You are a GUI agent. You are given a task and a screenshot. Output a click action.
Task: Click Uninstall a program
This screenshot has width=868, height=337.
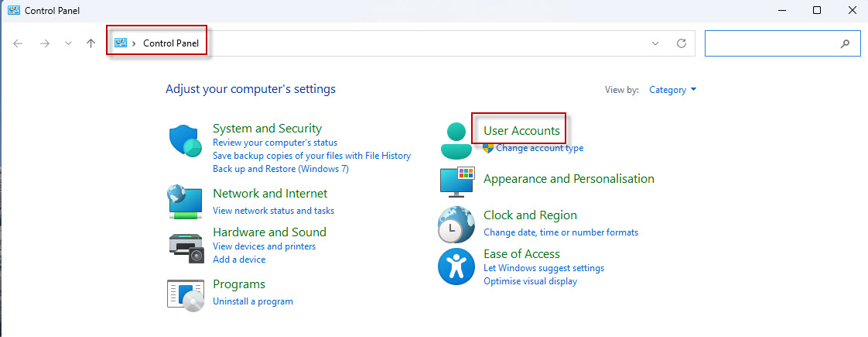click(x=253, y=301)
